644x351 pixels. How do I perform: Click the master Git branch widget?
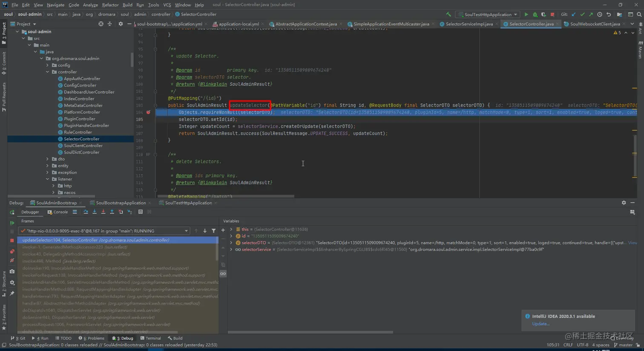[623, 345]
